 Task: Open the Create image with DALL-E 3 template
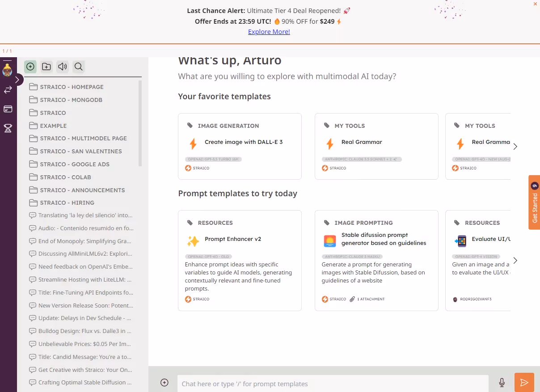coord(240,146)
